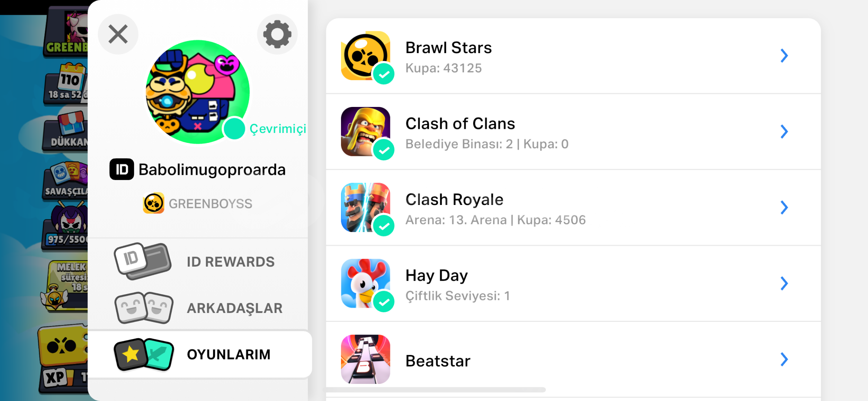Tap the Hay Day rooster icon
Image resolution: width=868 pixels, height=401 pixels.
[366, 283]
